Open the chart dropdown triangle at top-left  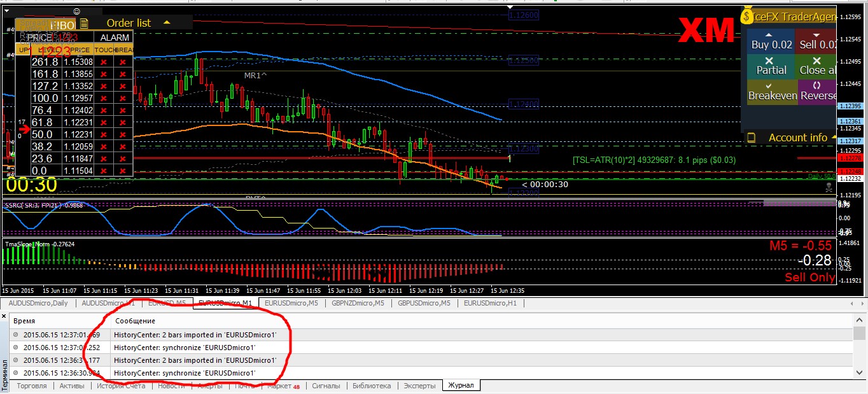[6, 11]
